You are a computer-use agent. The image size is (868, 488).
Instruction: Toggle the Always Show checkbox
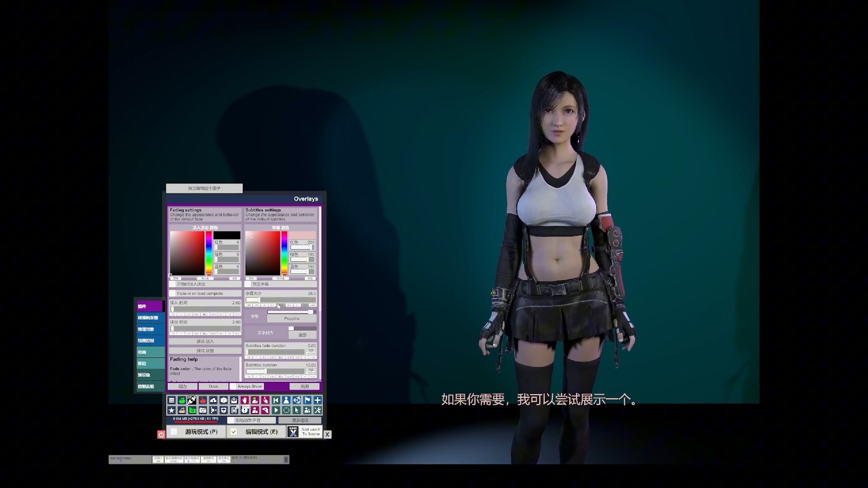[233, 386]
